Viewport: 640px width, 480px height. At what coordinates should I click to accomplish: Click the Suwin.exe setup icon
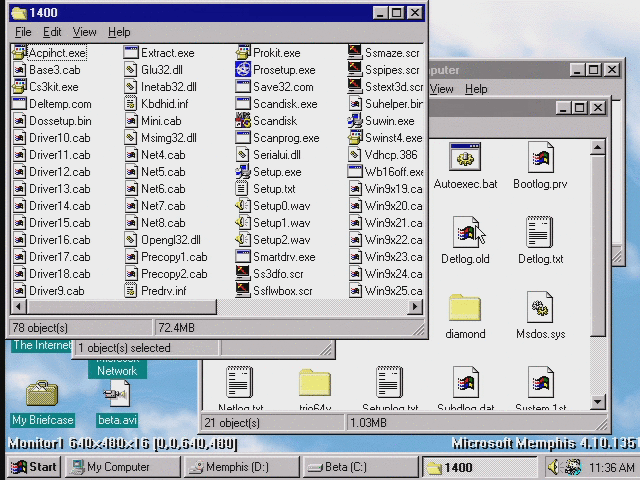(355, 121)
